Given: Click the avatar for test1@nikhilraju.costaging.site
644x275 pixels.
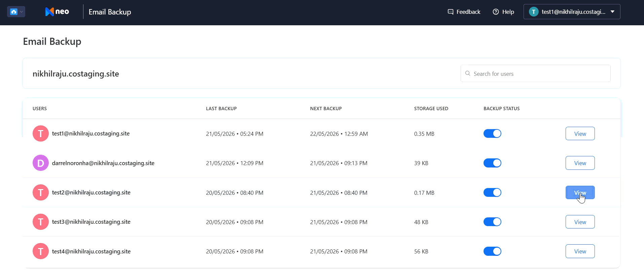Looking at the screenshot, I should [x=41, y=133].
